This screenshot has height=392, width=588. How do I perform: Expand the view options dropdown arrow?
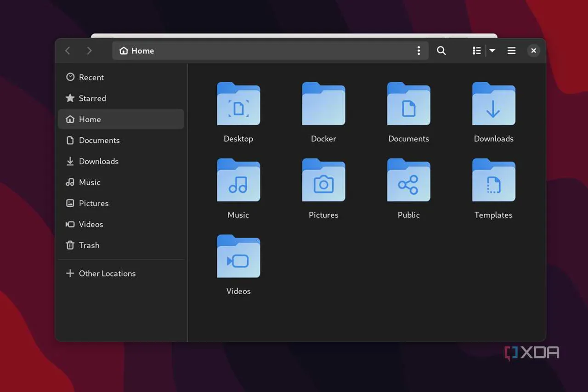click(492, 51)
